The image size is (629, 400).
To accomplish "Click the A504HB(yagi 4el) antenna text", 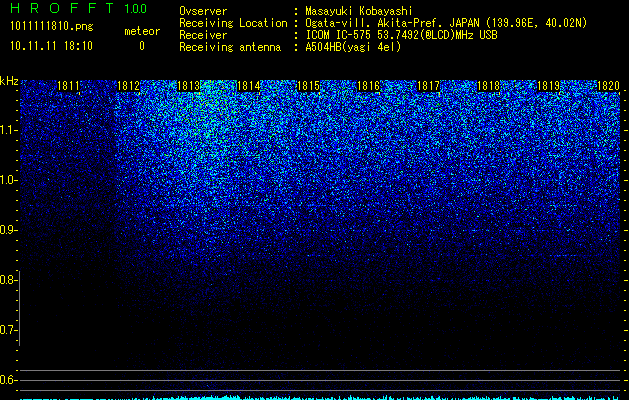I will tap(353, 47).
